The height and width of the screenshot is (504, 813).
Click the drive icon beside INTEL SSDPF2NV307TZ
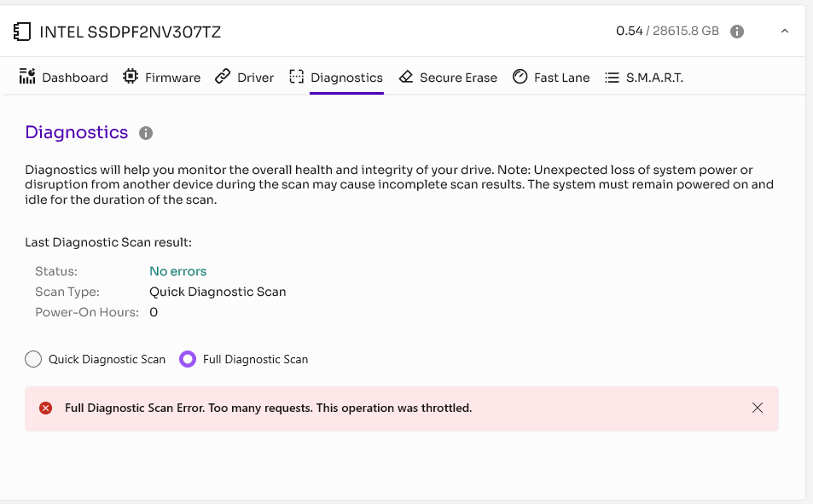pyautogui.click(x=22, y=32)
